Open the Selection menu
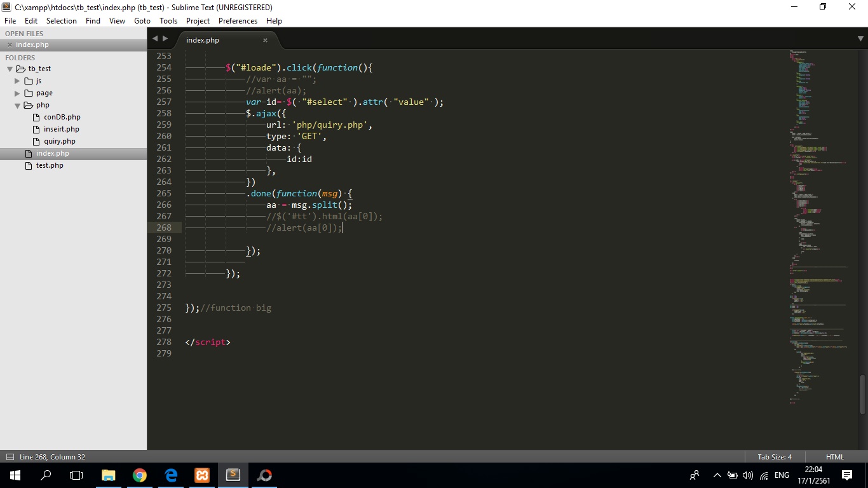 click(62, 20)
